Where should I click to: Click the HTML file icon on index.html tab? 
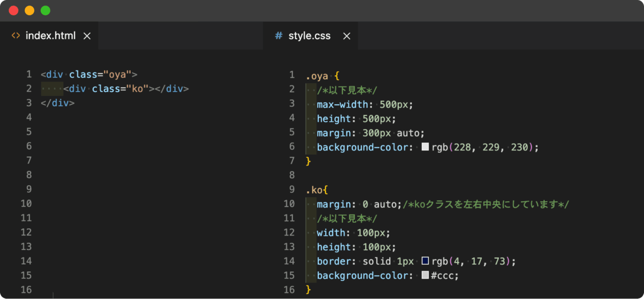click(x=16, y=36)
